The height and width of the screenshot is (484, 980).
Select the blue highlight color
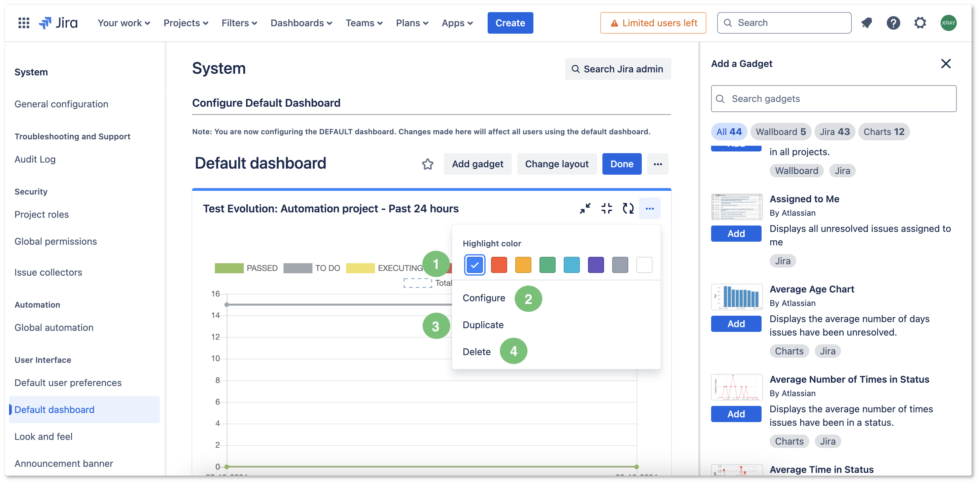click(x=475, y=265)
